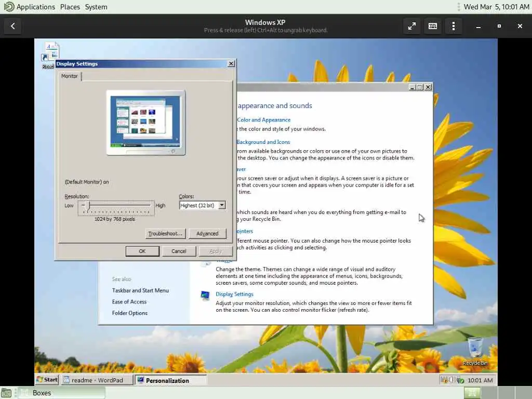The image size is (532, 399).
Task: Open the Places menu
Action: coord(70,7)
